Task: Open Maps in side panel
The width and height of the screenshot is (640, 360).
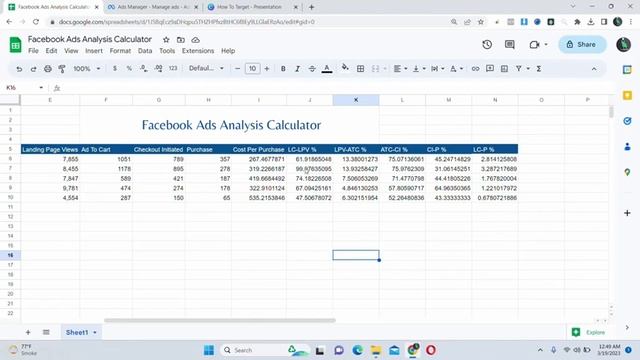Action: point(627,173)
